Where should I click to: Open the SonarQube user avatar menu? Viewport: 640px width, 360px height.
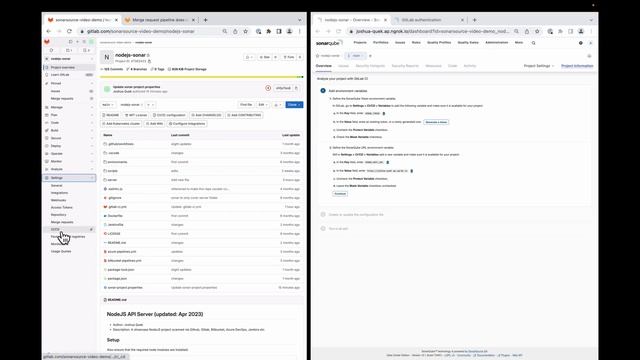coord(591,43)
